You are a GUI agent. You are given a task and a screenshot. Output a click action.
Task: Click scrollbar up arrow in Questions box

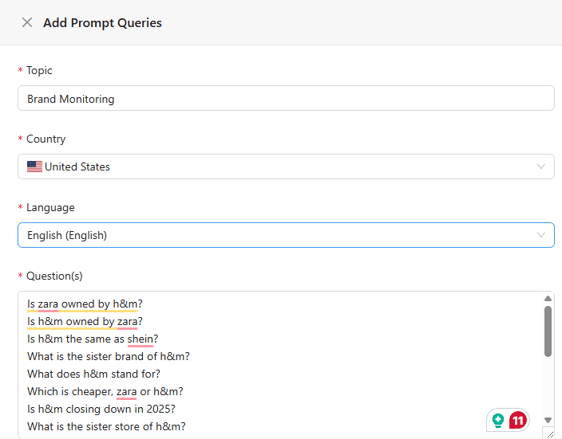pyautogui.click(x=548, y=298)
